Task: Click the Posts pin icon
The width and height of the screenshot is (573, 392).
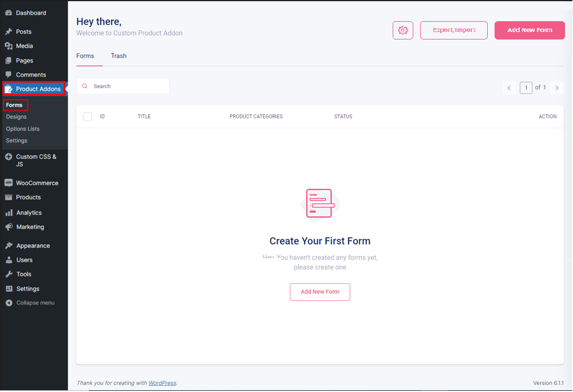Action: click(9, 32)
